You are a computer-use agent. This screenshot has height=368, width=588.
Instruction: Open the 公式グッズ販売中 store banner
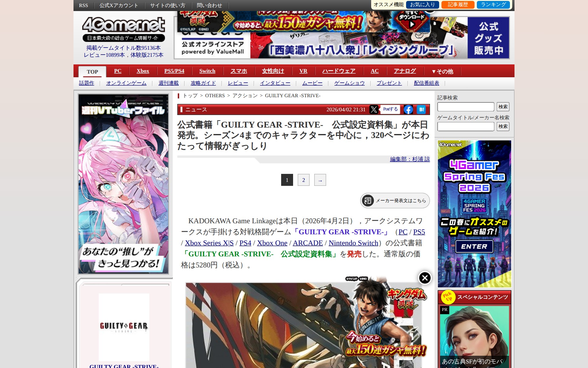(x=342, y=38)
